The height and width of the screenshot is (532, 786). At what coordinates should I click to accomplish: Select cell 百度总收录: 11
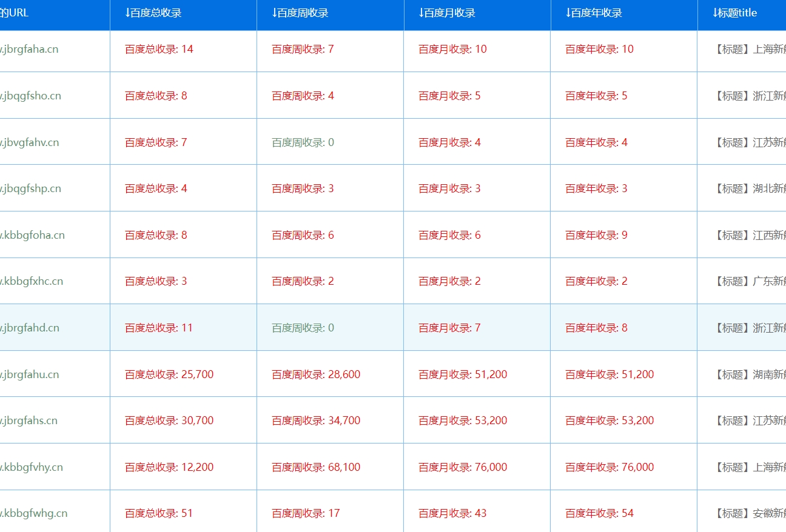pyautogui.click(x=159, y=328)
